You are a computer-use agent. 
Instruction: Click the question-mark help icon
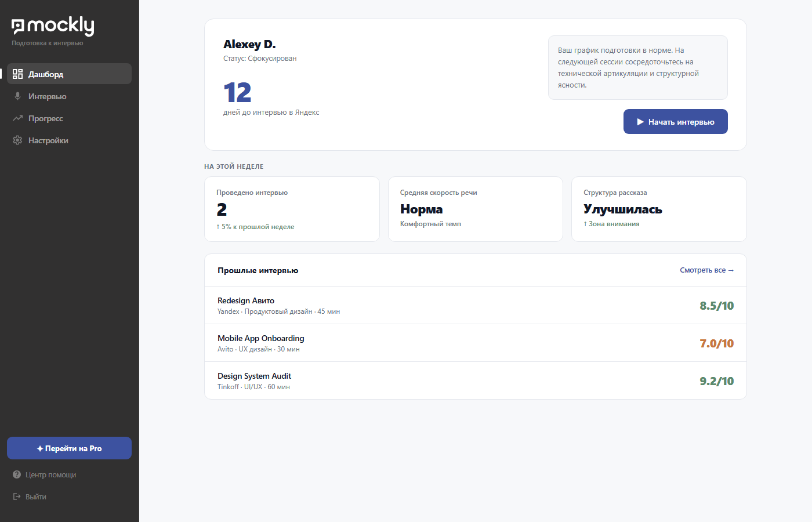tap(17, 474)
